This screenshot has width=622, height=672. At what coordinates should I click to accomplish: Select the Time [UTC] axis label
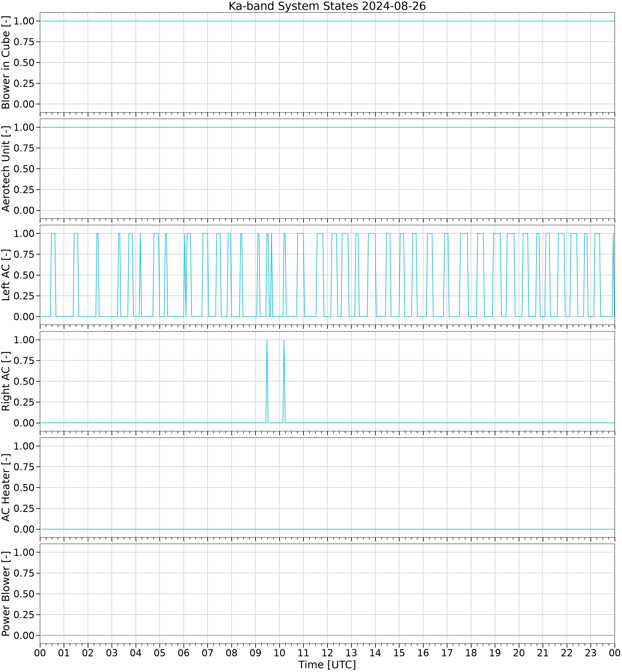pos(327,665)
